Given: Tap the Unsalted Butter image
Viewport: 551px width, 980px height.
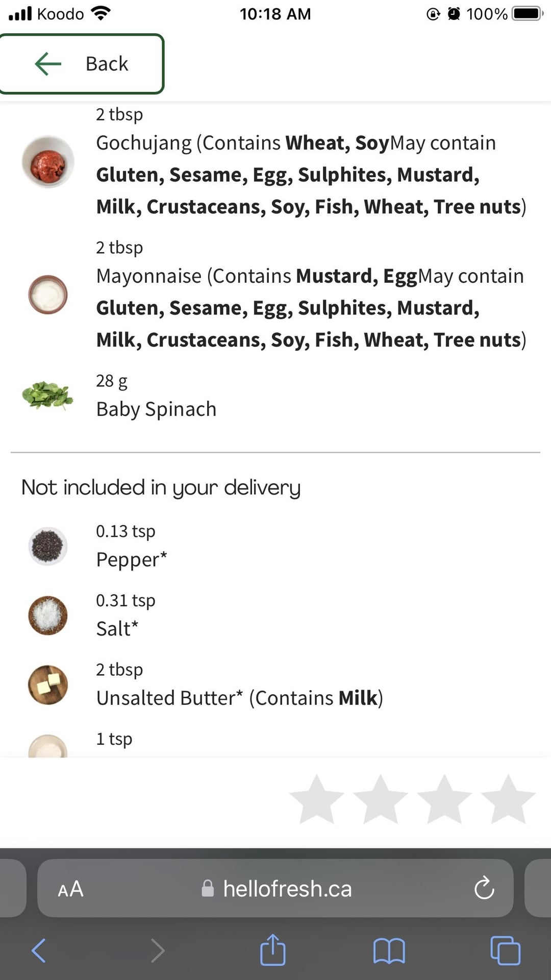Looking at the screenshot, I should (x=48, y=684).
